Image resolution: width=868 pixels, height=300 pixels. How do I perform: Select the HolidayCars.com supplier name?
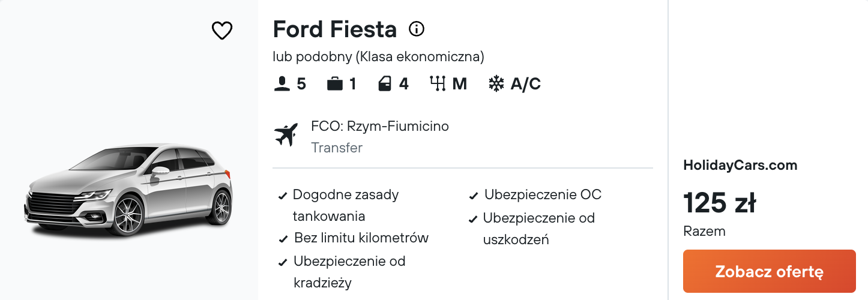click(740, 166)
